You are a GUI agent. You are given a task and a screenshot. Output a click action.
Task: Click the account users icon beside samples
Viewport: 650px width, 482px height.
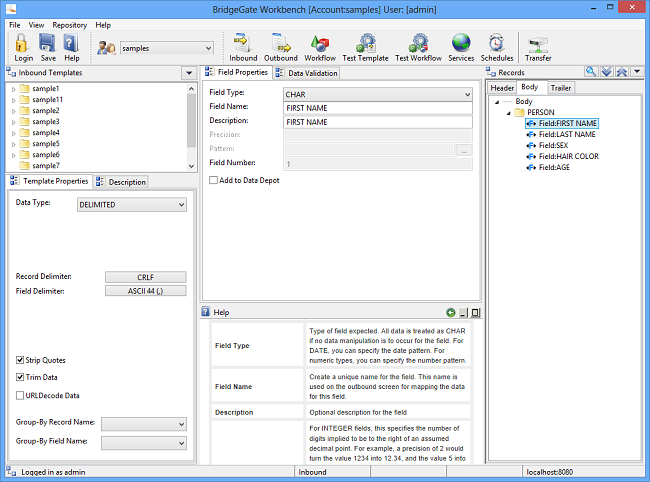point(107,48)
